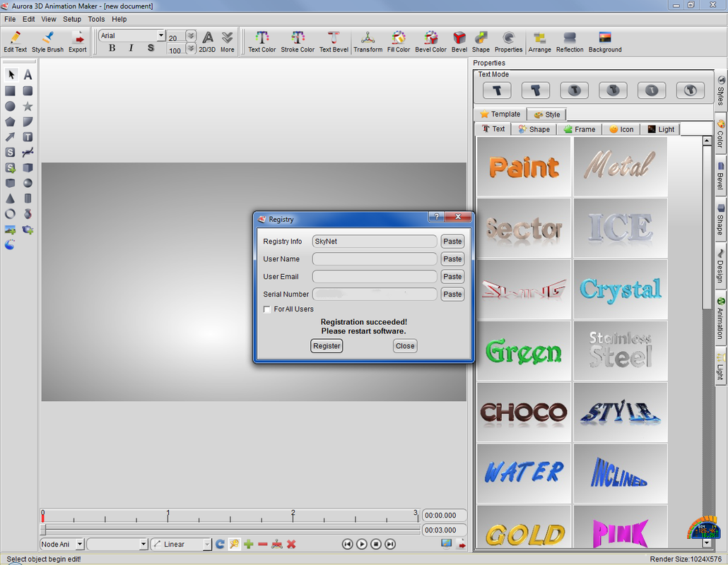Image resolution: width=728 pixels, height=565 pixels.
Task: Click the Register button
Action: point(327,346)
